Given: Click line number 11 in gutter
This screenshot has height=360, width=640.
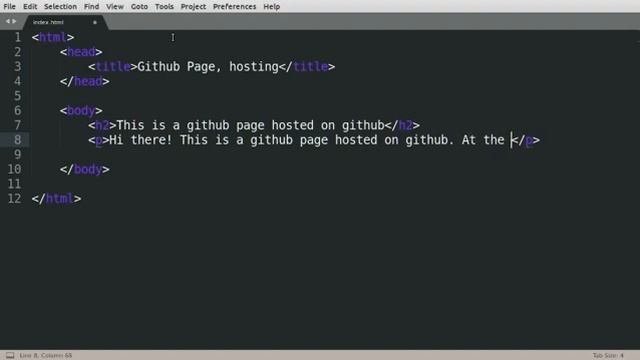Looking at the screenshot, I should point(14,184).
